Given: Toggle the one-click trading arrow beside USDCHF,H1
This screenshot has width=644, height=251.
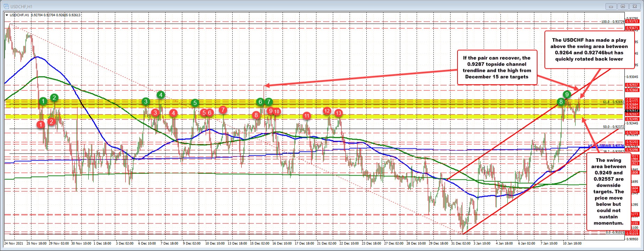Looking at the screenshot, I should 7,15.
